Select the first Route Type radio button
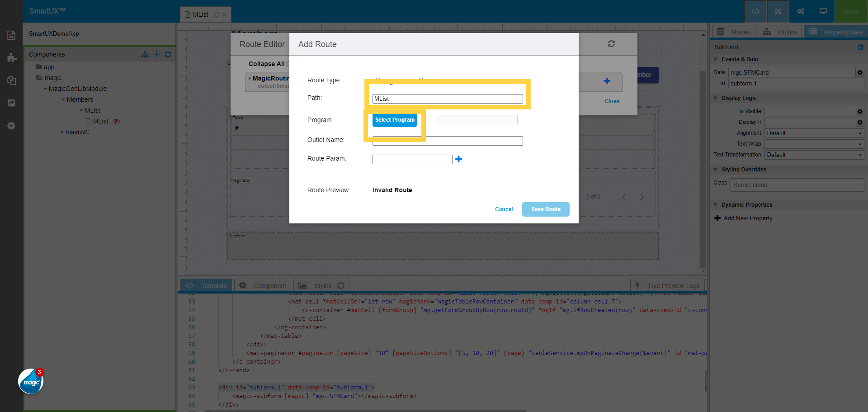 (377, 80)
